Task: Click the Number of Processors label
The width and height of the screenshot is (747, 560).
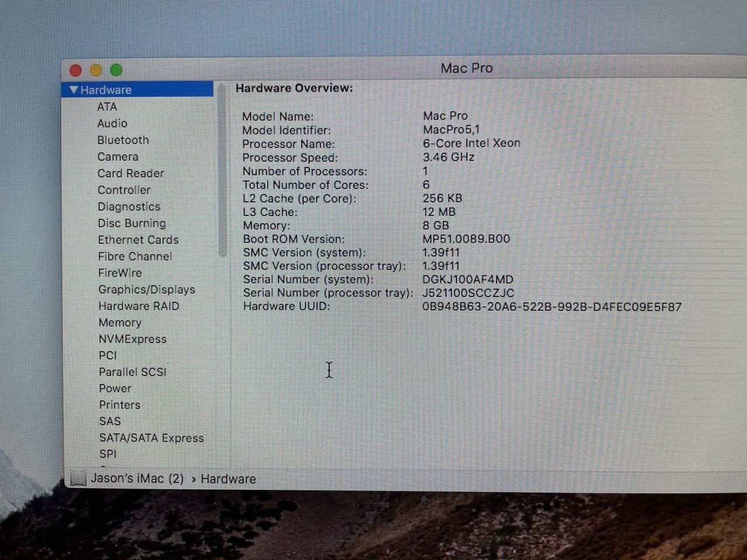Action: [x=305, y=171]
